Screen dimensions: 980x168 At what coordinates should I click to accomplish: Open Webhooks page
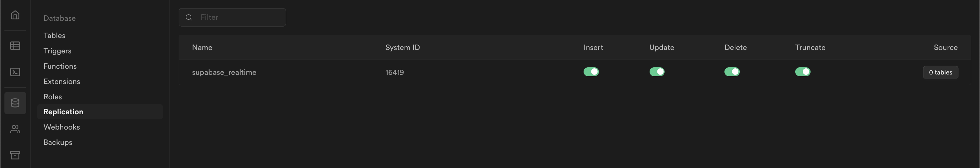coord(62,127)
